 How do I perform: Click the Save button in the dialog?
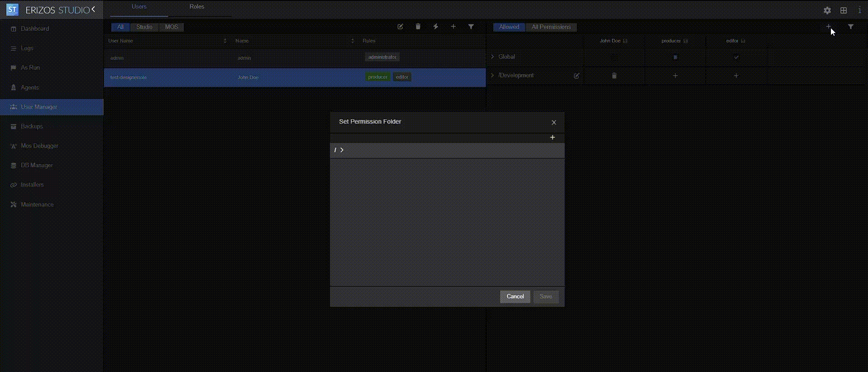coord(546,297)
